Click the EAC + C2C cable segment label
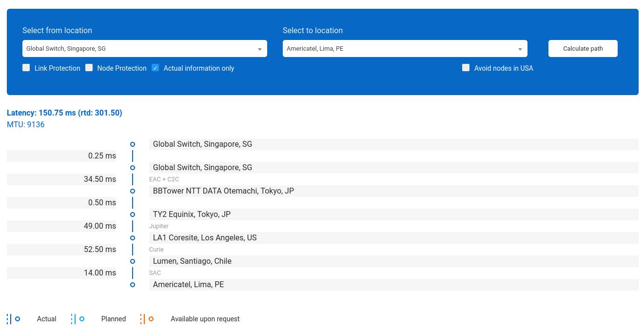This screenshot has width=644, height=333. pyautogui.click(x=164, y=179)
